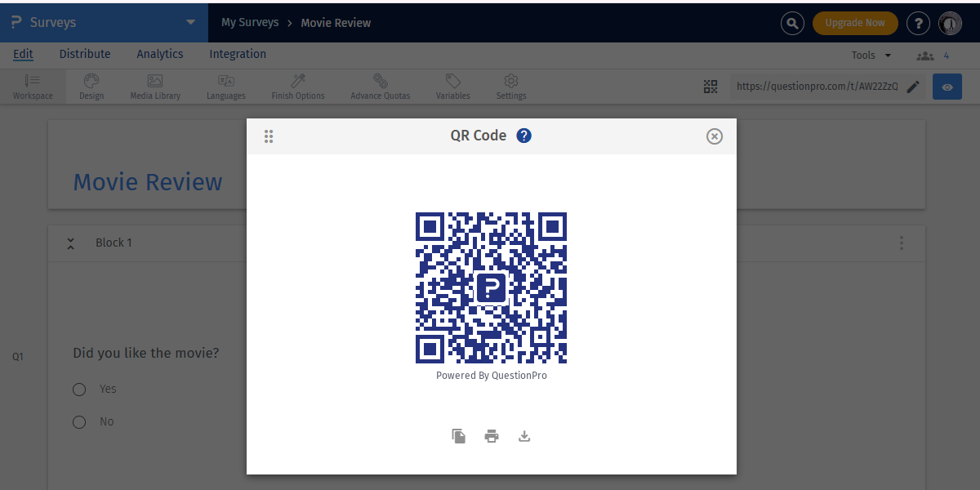Screen dimensions: 980x490
Task: Open the Languages tool
Action: [226, 87]
